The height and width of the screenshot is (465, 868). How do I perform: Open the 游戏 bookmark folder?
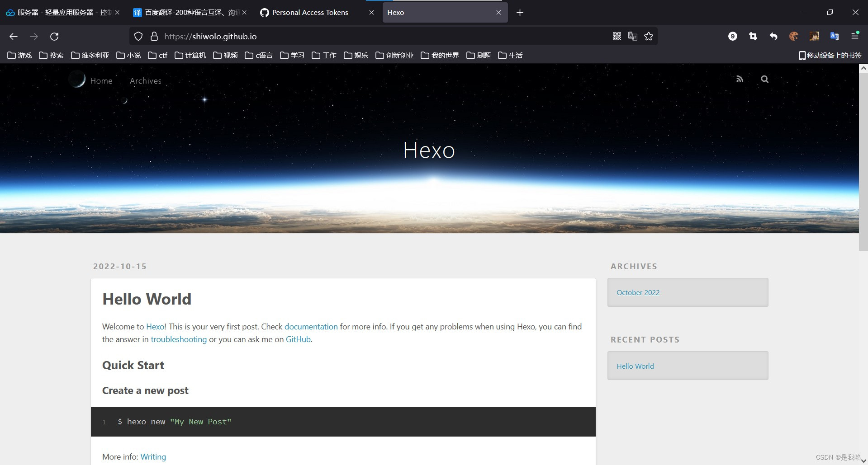click(x=19, y=56)
